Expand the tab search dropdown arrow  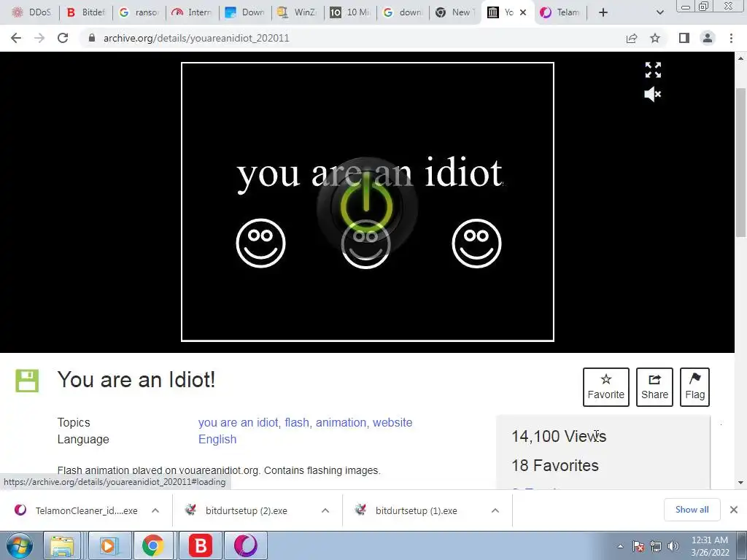659,12
